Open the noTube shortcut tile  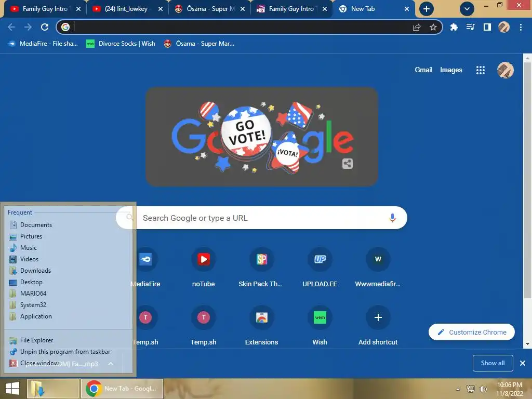coord(204,268)
